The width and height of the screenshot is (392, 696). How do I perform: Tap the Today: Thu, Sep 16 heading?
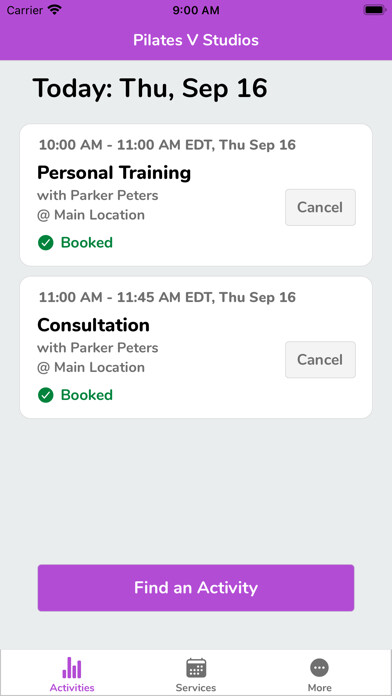150,88
